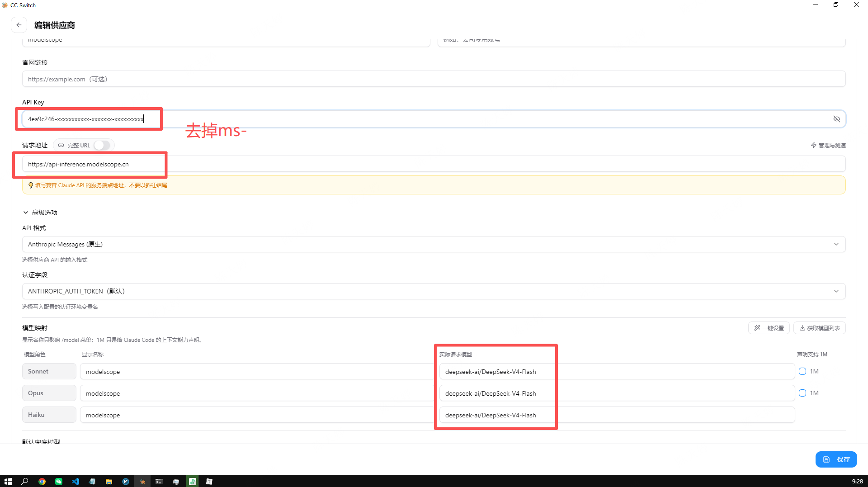Click the Opus model role label
This screenshot has height=487, width=868.
click(49, 393)
